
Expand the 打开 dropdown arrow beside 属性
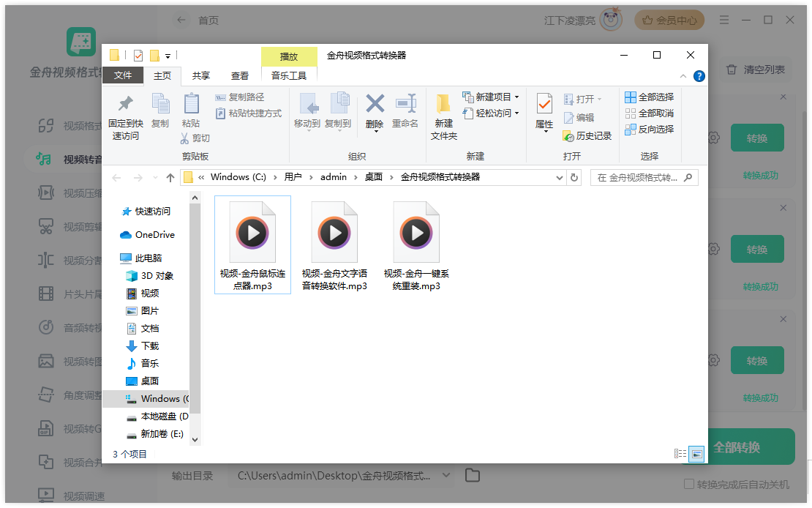click(600, 99)
